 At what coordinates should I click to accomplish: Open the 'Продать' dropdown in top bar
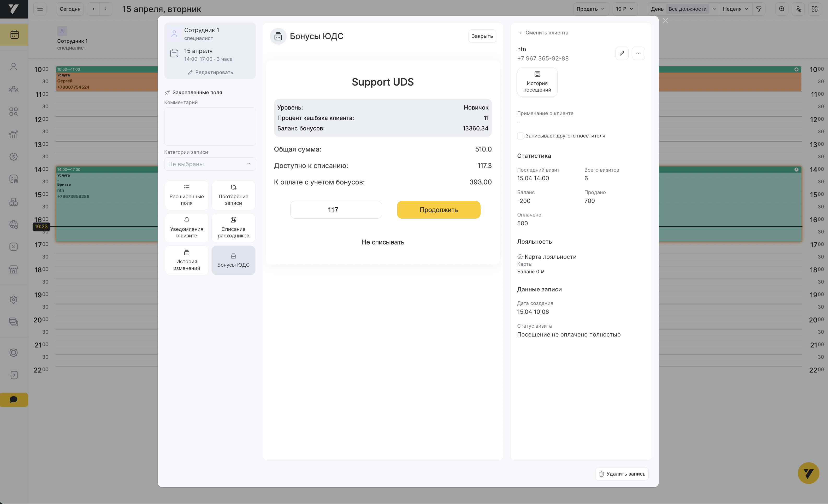590,9
